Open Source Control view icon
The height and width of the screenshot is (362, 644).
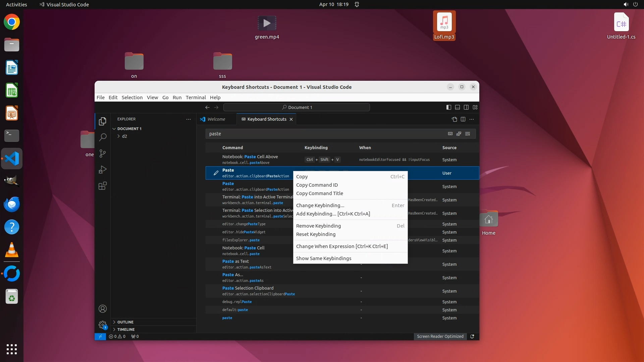103,154
